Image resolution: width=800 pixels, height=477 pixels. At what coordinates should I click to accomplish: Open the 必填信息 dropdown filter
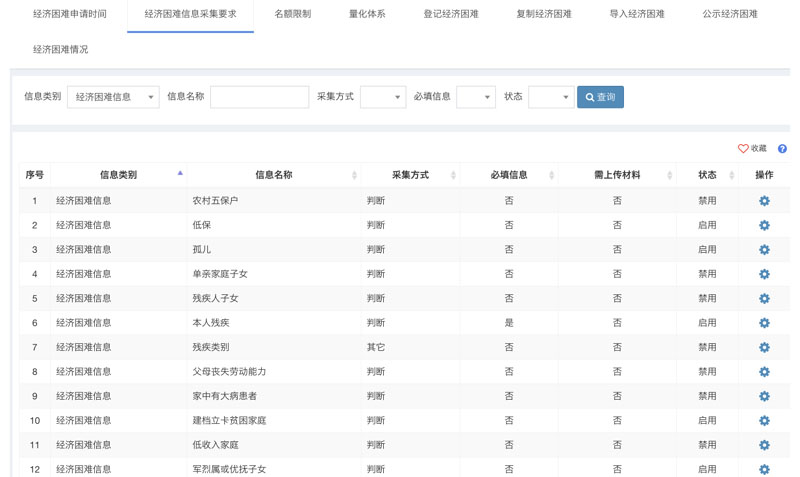point(475,97)
